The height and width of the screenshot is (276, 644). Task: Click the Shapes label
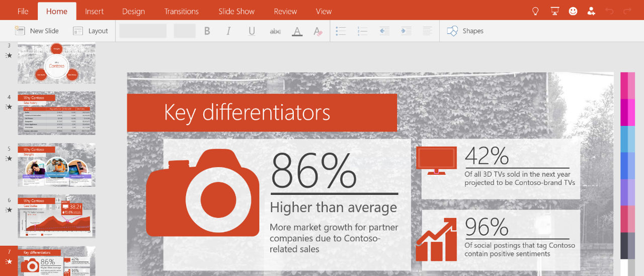point(473,31)
